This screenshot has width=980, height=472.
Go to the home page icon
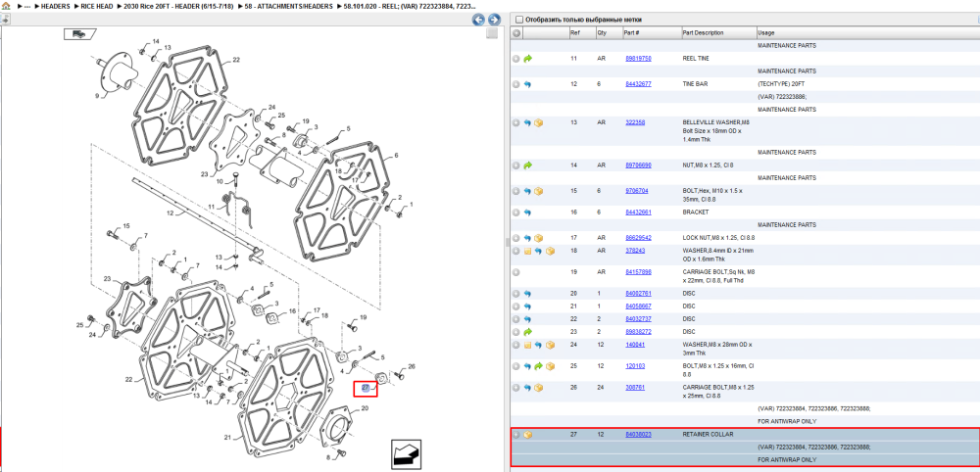(6, 6)
